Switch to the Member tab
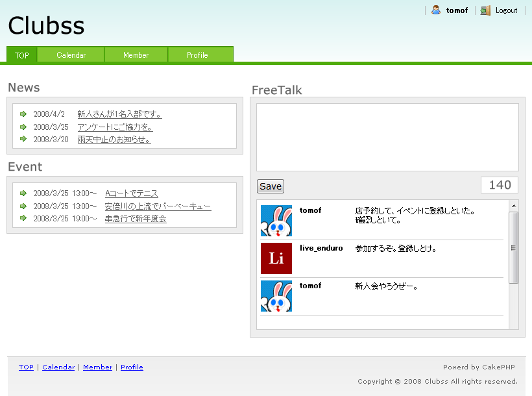 coord(136,55)
